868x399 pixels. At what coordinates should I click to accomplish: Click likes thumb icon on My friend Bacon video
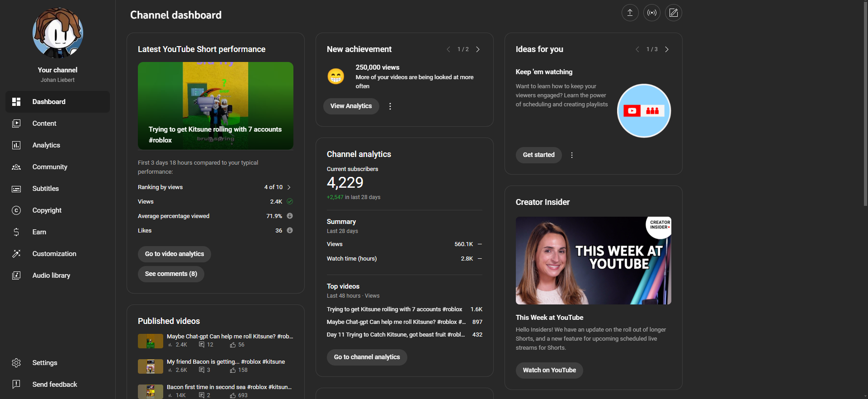pyautogui.click(x=232, y=370)
